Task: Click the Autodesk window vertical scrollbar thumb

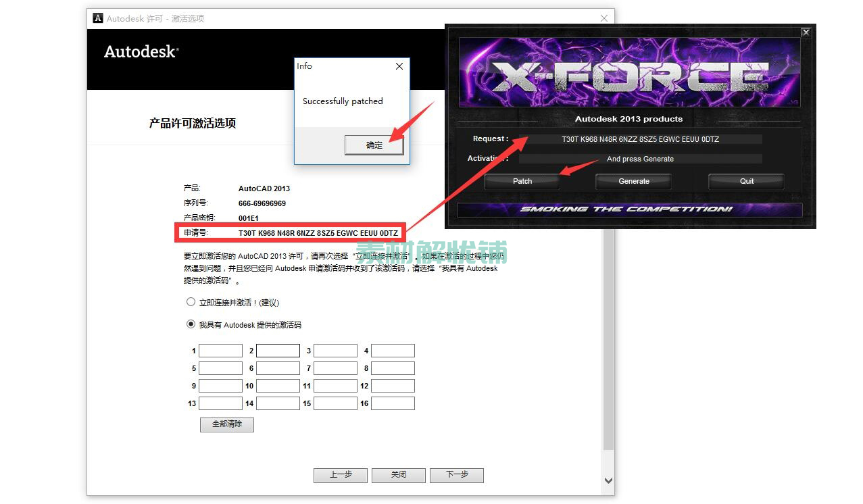Action: 608,338
